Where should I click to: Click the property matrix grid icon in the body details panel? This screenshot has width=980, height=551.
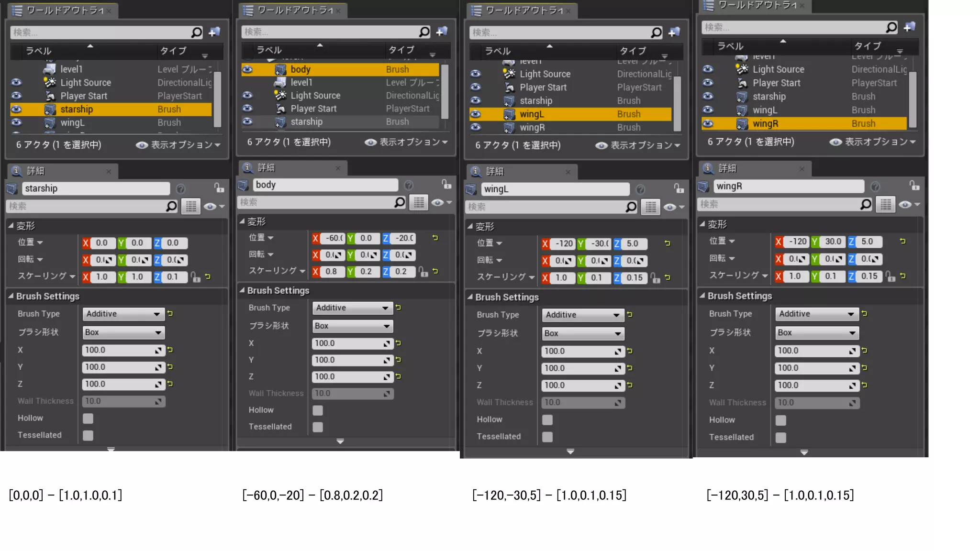tap(419, 202)
